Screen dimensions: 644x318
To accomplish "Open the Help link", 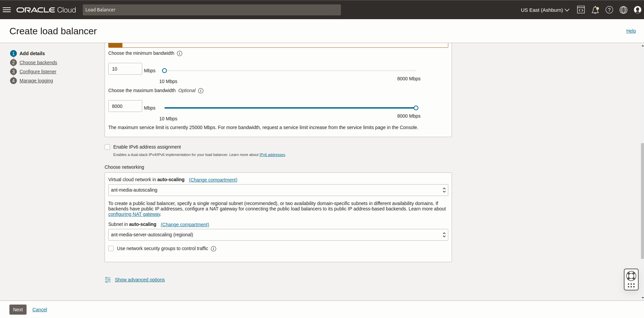I will [631, 31].
